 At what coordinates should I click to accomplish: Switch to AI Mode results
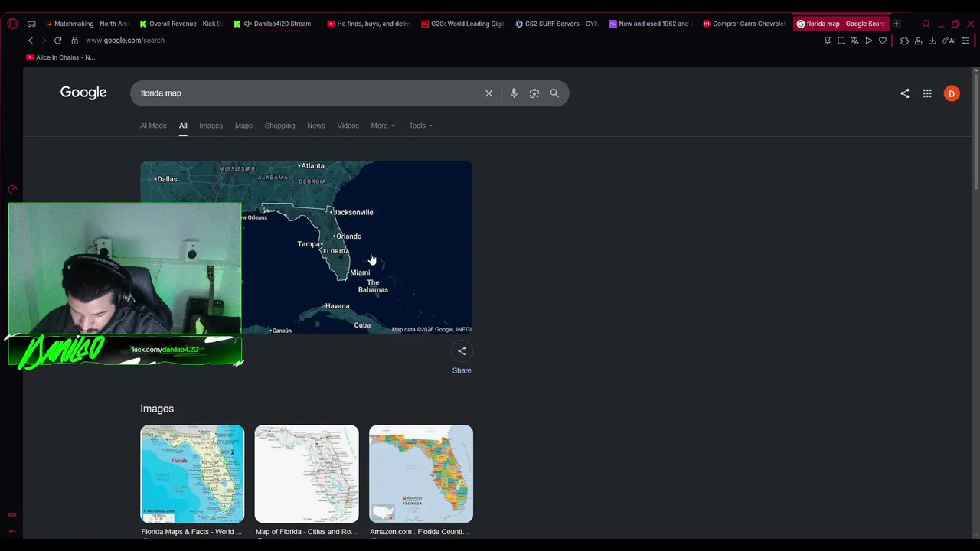coord(153,126)
